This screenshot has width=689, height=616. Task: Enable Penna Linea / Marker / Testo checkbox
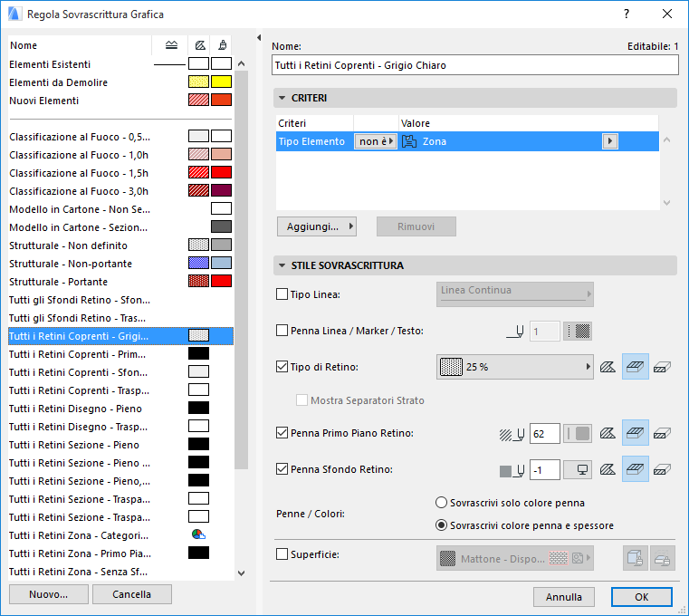pos(282,331)
